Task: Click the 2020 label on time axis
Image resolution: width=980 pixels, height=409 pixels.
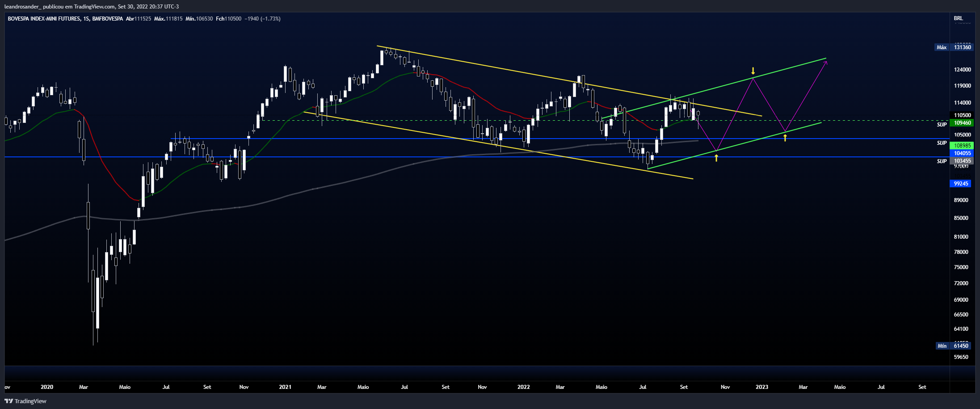Action: pyautogui.click(x=47, y=387)
